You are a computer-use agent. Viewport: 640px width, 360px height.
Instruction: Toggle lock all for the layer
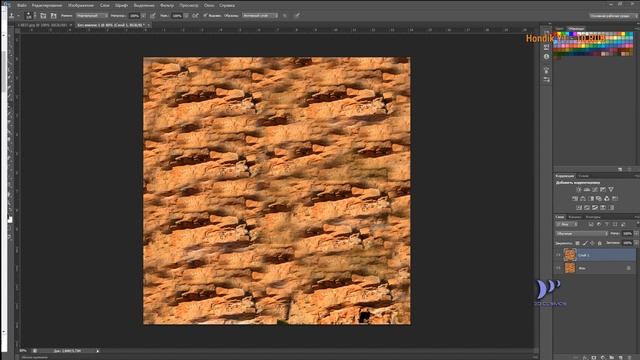click(600, 243)
